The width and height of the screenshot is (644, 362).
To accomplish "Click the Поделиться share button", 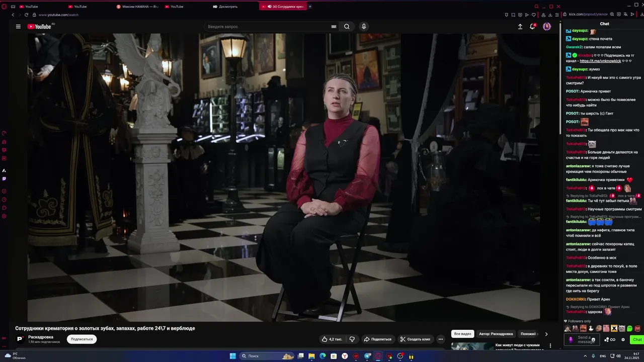I will click(378, 339).
